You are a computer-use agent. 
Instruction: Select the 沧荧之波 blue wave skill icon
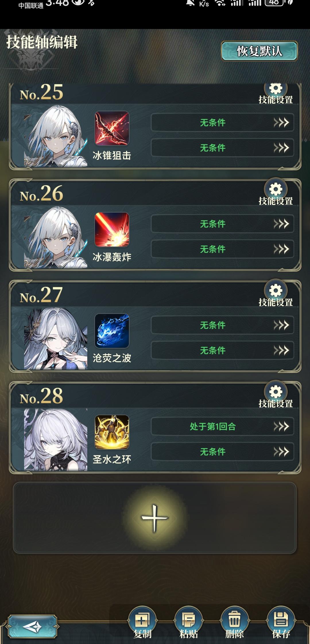pos(112,331)
